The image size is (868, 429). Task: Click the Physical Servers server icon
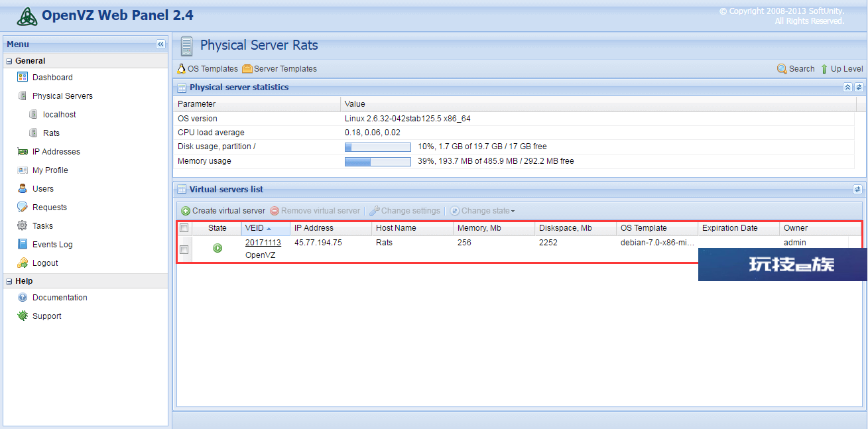pos(23,96)
